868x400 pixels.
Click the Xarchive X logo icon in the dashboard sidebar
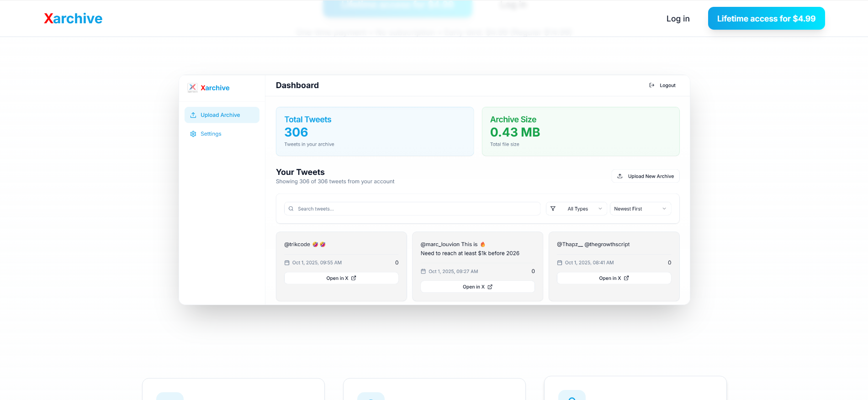[192, 88]
